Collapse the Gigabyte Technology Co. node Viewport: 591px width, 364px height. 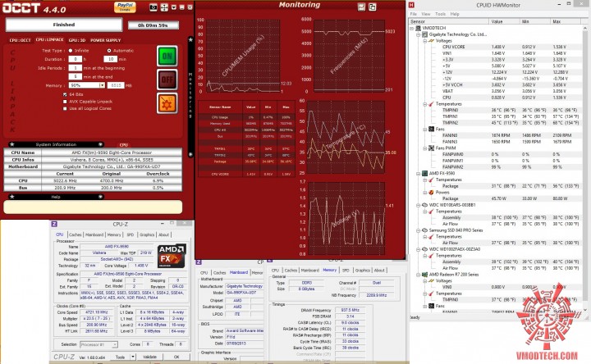[x=419, y=34]
